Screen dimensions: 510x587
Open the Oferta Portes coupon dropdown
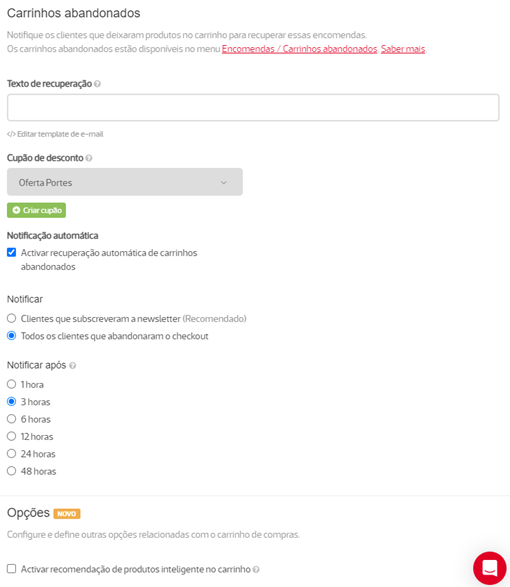(125, 182)
